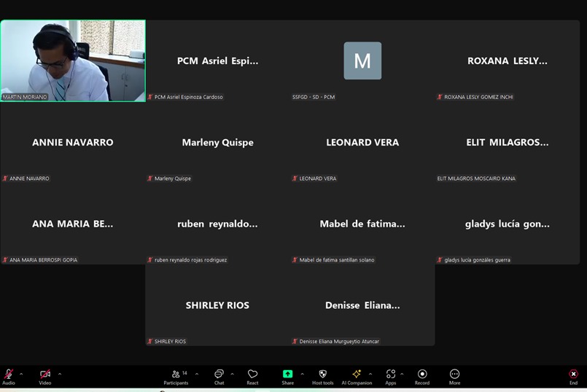587x392 pixels.
Task: Open the Chat panel
Action: click(219, 375)
